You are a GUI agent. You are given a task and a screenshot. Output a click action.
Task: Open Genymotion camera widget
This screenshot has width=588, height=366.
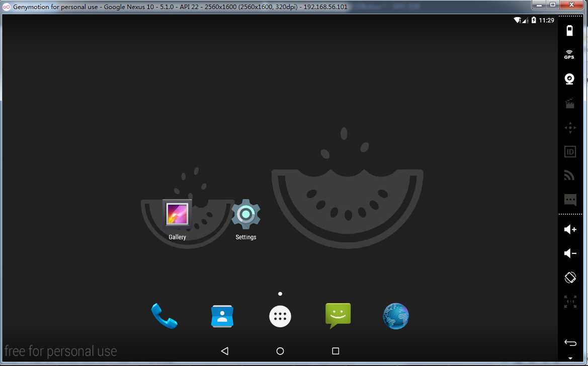pyautogui.click(x=569, y=79)
